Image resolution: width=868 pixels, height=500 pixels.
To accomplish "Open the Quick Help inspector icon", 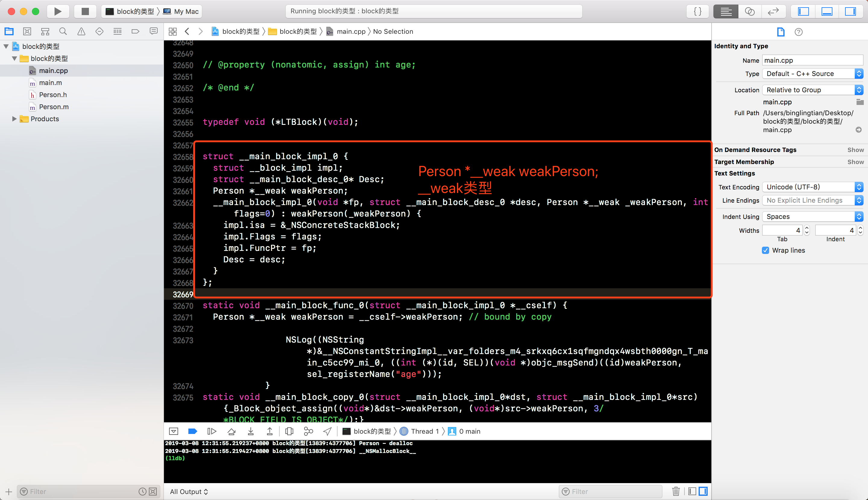I will (798, 32).
